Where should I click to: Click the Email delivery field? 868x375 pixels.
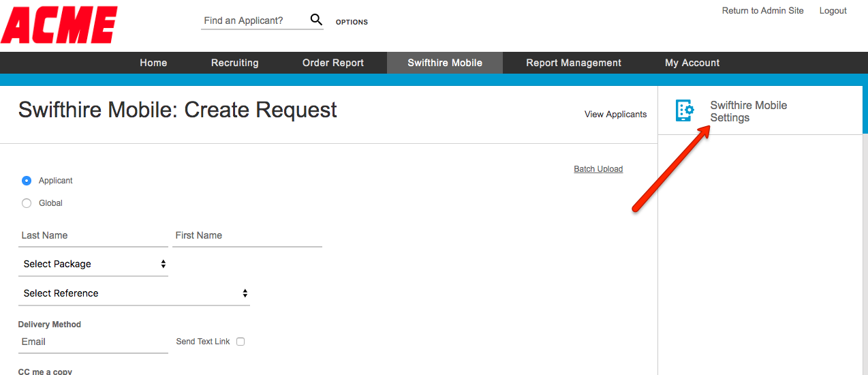93,342
